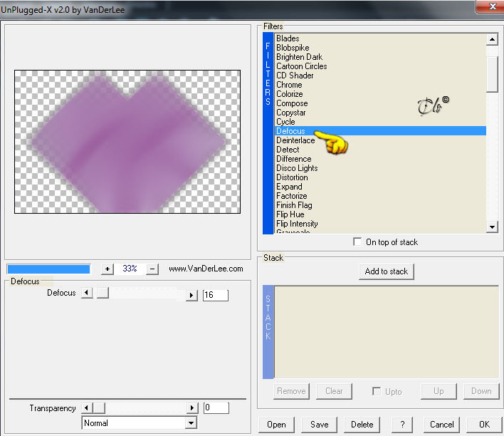This screenshot has height=436, width=504.
Task: Increase Defocus with the right arrow
Action: coord(191,295)
